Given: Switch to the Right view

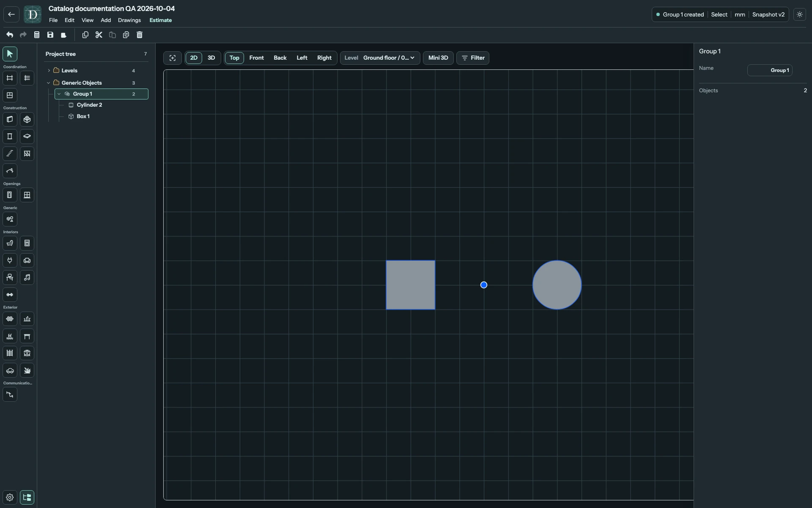Looking at the screenshot, I should click(x=324, y=58).
